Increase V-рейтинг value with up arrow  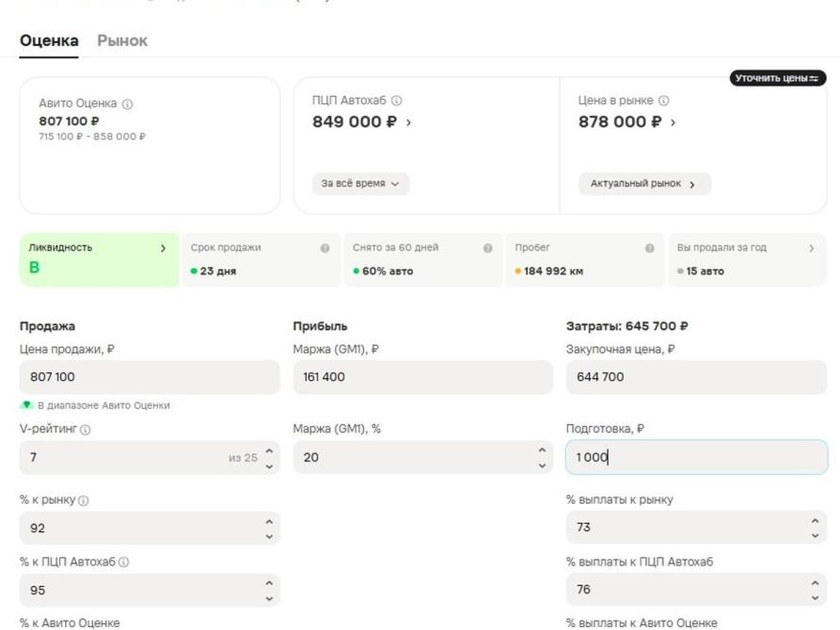click(x=269, y=451)
